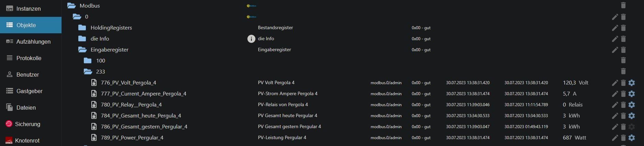This screenshot has height=146, width=644.
Task: Go to Protokolle in the sidebar
Action: pyautogui.click(x=29, y=58)
